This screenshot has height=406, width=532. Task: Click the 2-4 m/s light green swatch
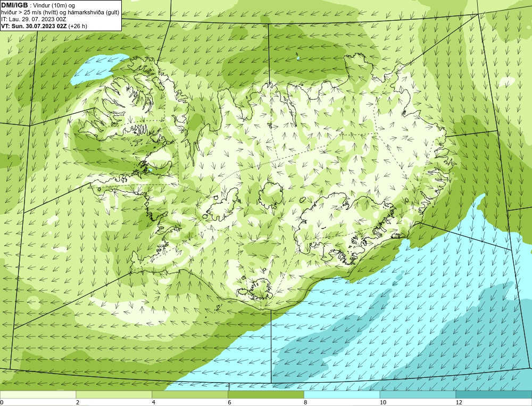114,395
